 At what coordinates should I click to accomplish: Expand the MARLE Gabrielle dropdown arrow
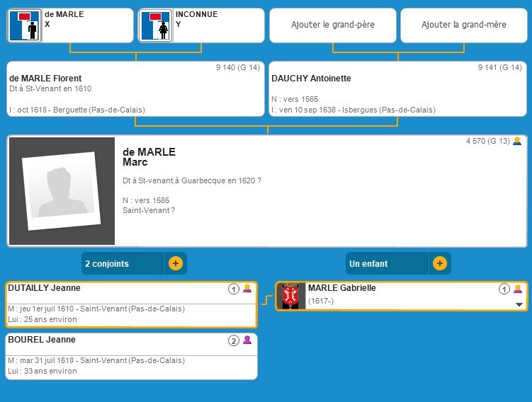tap(519, 304)
